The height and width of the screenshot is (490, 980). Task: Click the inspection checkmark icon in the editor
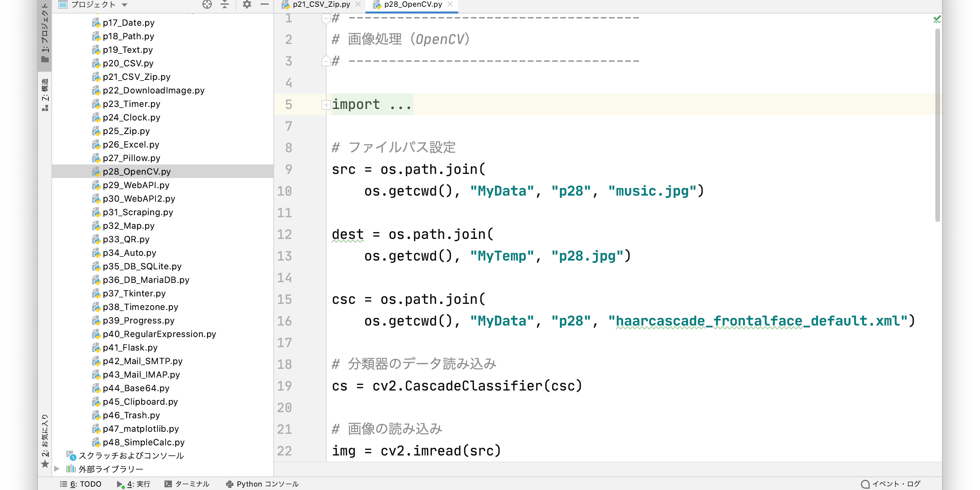(937, 19)
